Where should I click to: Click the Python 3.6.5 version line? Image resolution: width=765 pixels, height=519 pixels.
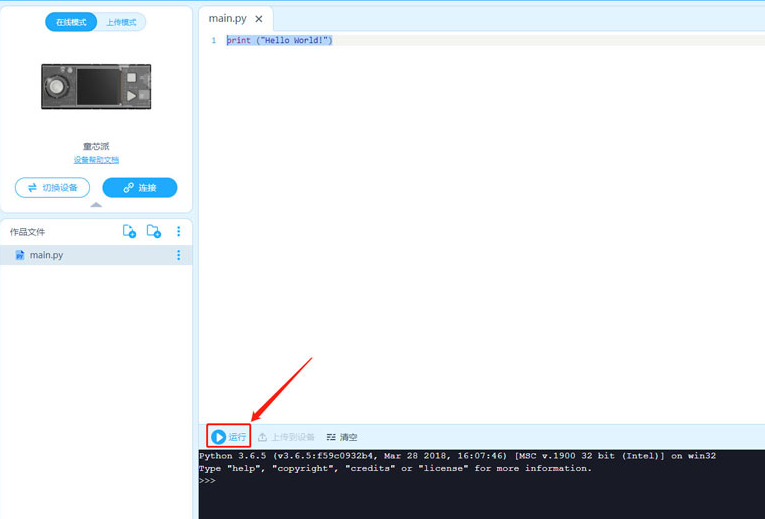(457, 456)
